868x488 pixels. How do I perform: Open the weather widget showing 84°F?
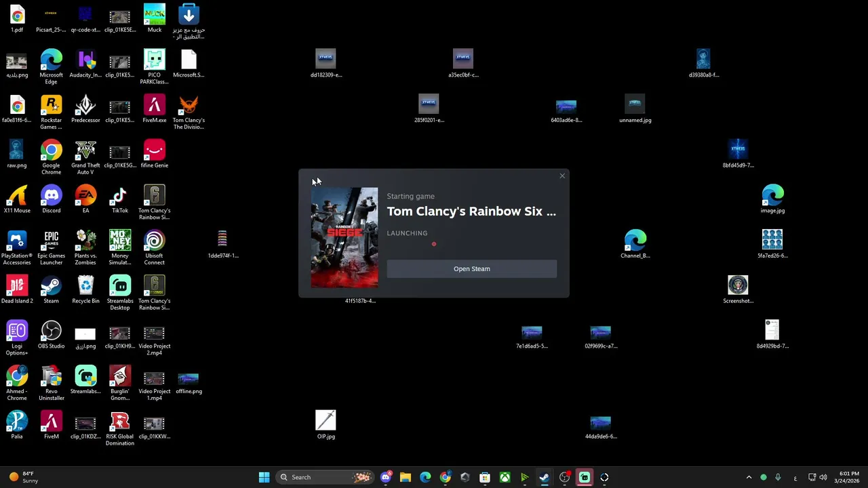[22, 477]
